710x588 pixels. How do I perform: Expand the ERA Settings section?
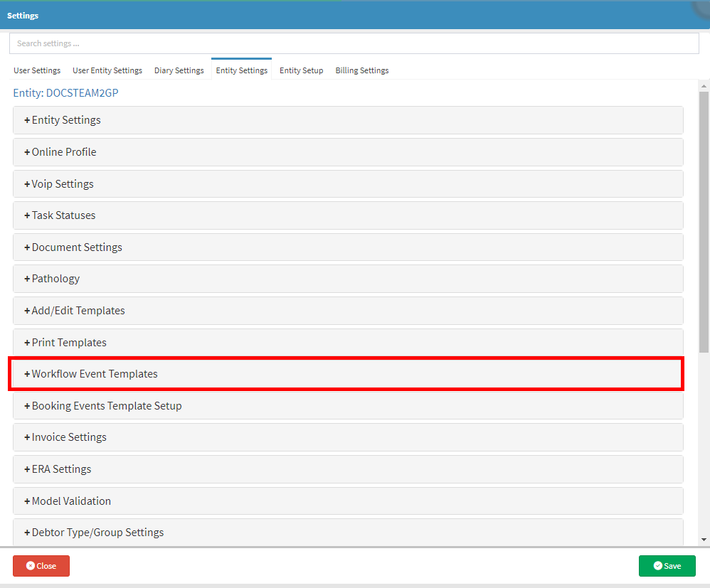pyautogui.click(x=61, y=469)
